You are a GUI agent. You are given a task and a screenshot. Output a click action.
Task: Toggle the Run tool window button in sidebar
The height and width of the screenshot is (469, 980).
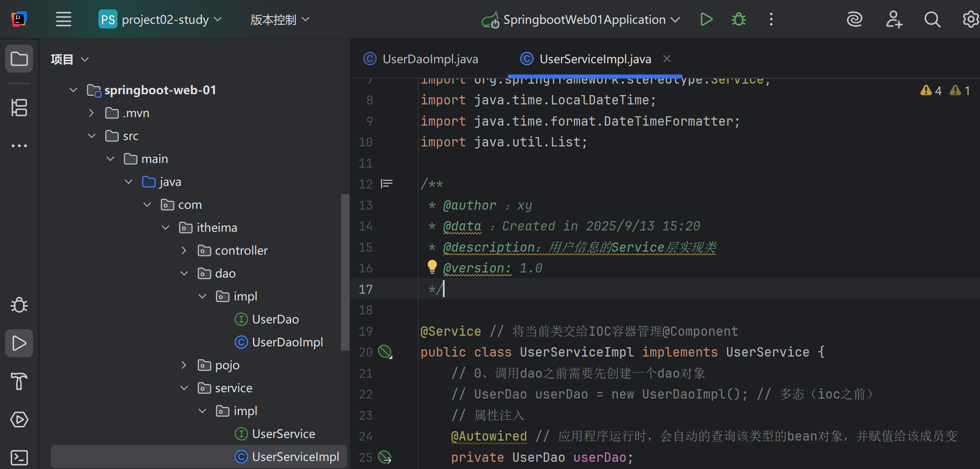(19, 343)
